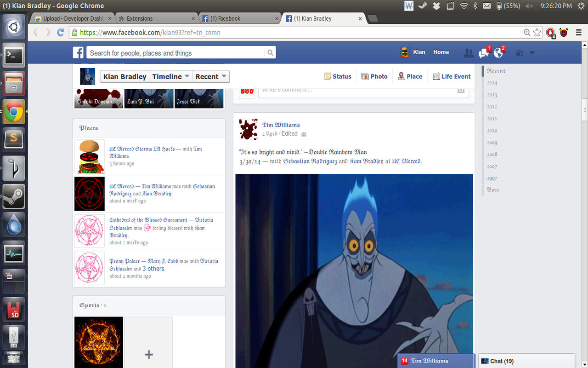588x368 pixels.
Task: Open the red extension icon with 4 badge
Action: pyautogui.click(x=550, y=33)
